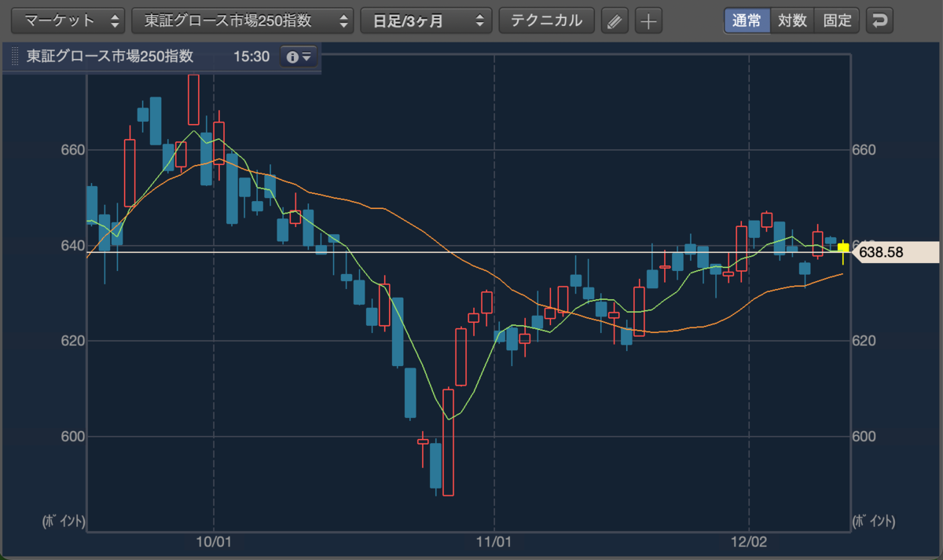Open the info dropdown in chart header
Image resolution: width=943 pixels, height=560 pixels.
coord(299,57)
